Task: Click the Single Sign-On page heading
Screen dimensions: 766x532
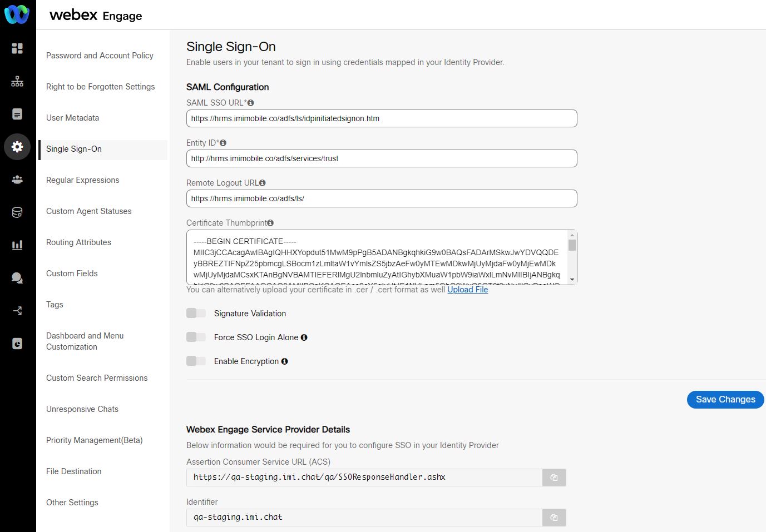Action: (231, 47)
